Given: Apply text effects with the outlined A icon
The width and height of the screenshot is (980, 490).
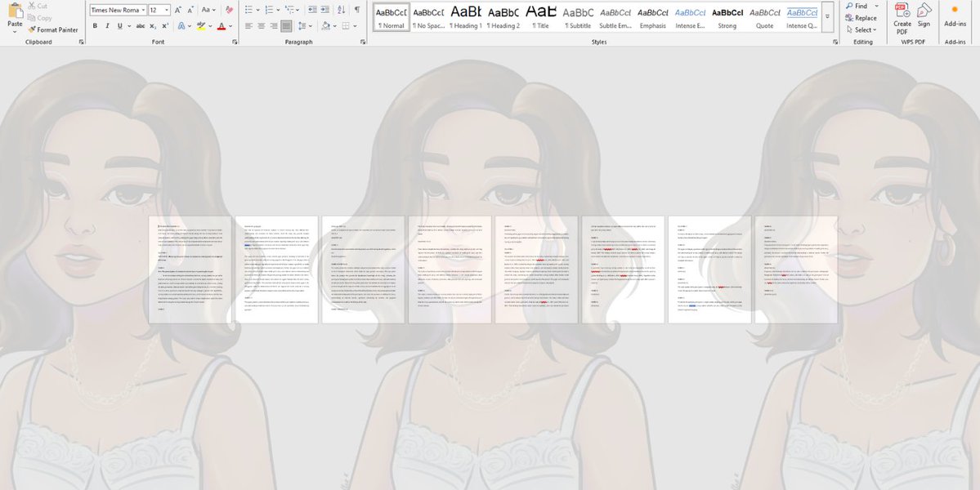Looking at the screenshot, I should (x=181, y=26).
